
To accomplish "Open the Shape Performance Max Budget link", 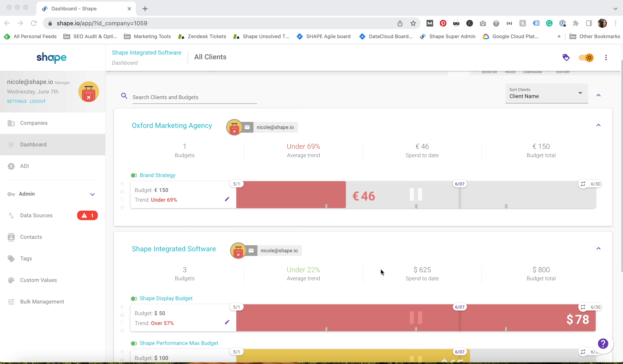I will pyautogui.click(x=179, y=343).
